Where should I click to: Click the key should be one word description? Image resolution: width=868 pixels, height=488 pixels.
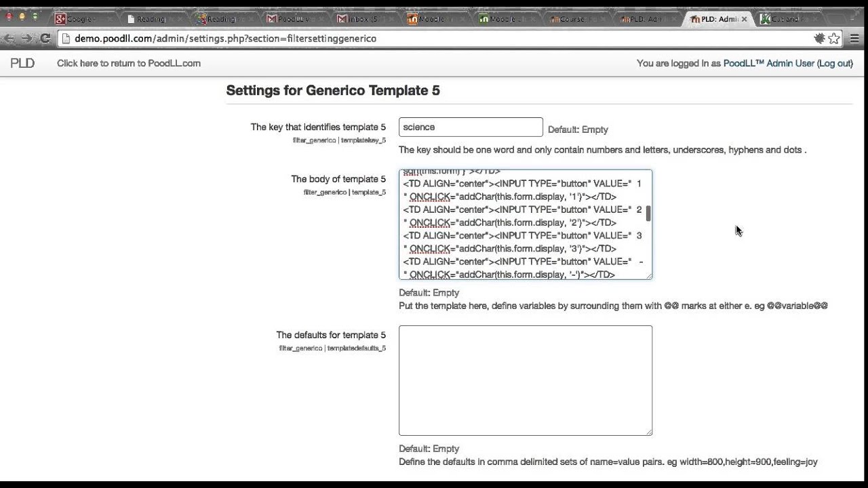602,150
